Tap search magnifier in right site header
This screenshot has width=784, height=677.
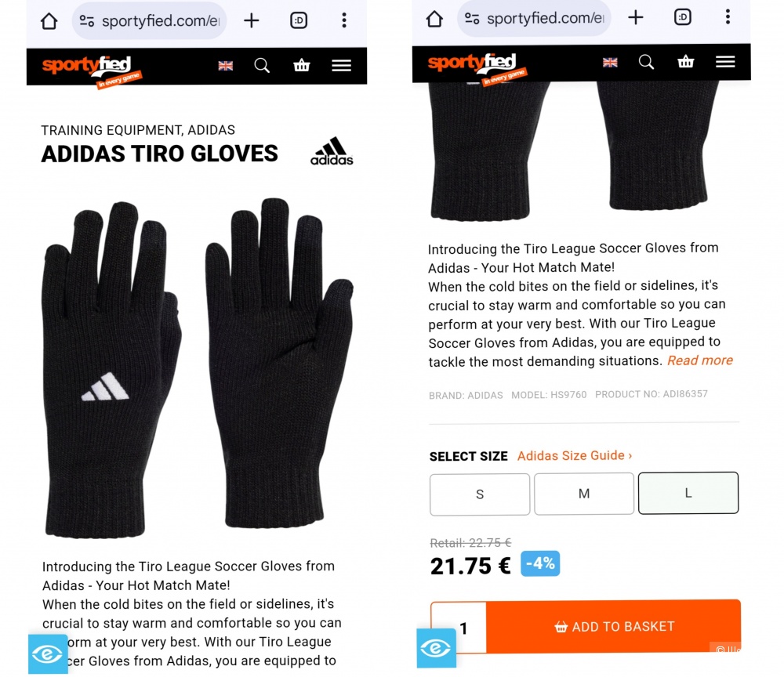coord(647,62)
